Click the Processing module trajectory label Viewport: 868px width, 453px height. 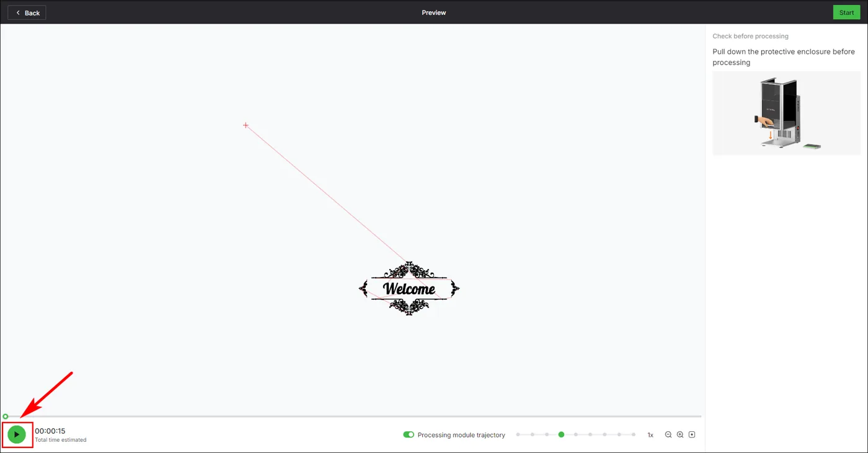click(461, 435)
